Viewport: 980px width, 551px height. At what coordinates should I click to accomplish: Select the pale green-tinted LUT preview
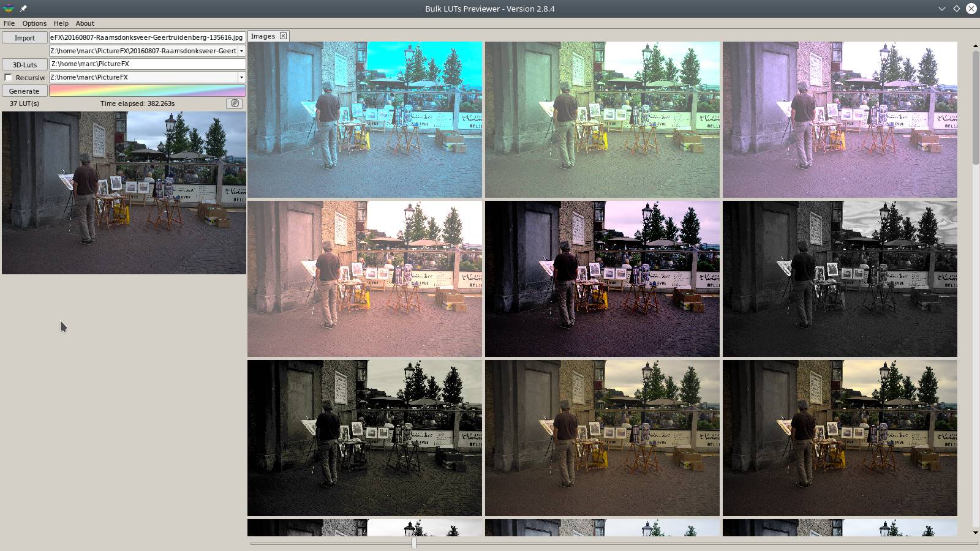pyautogui.click(x=602, y=119)
